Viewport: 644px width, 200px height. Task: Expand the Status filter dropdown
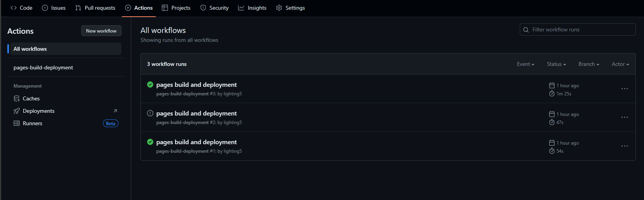pos(556,64)
